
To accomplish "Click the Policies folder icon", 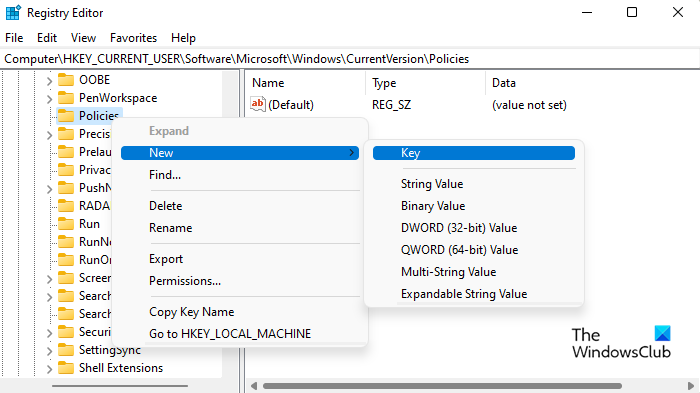I will point(66,116).
